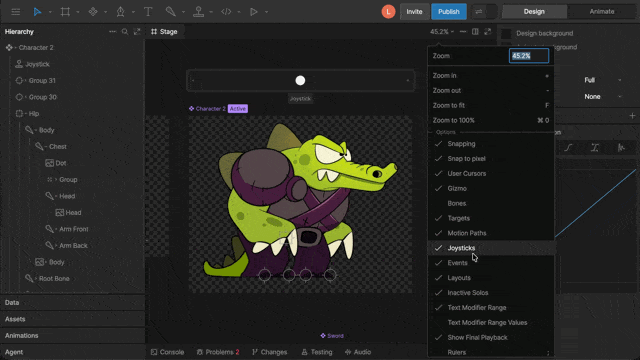Expand Group 31 tree arrow
Screen dimensions: 640x360
25,80
